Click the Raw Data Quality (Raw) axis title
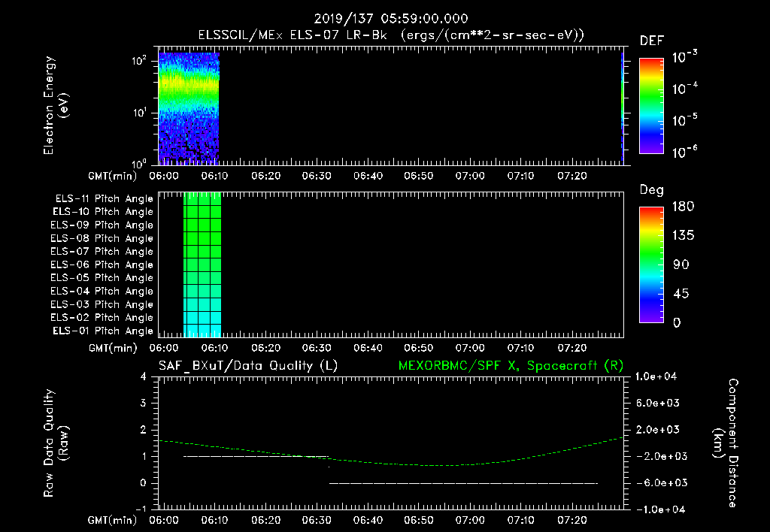Screen dimensions: 770x532 pos(56,443)
